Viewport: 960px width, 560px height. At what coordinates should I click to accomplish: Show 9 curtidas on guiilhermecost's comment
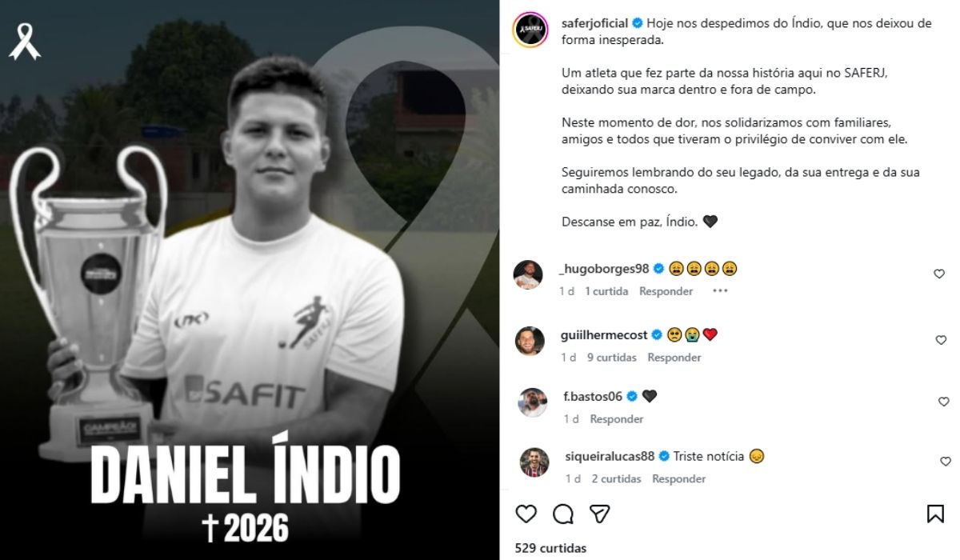(x=612, y=358)
